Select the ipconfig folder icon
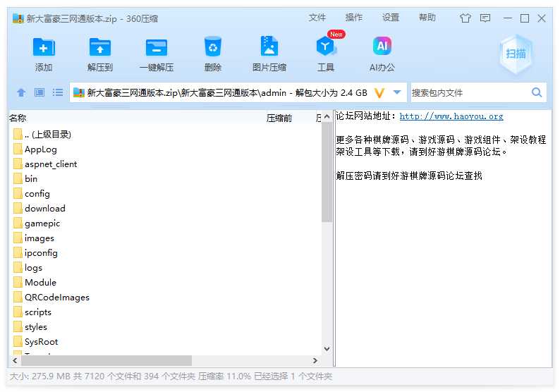 [18, 253]
